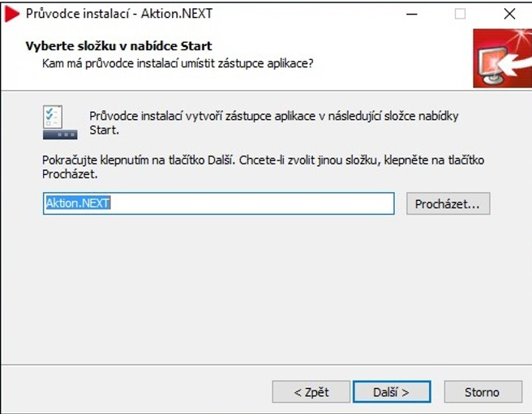
Task: Go back with the Zpět button
Action: point(311,392)
